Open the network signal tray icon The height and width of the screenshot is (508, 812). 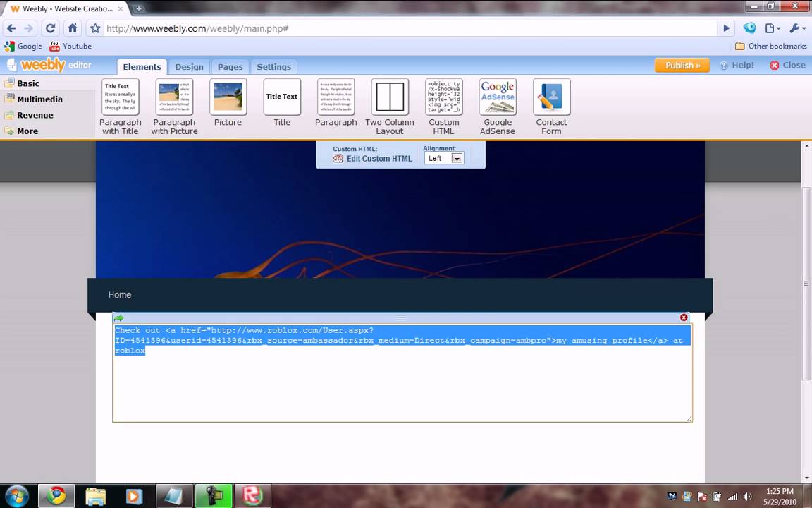coord(732,497)
